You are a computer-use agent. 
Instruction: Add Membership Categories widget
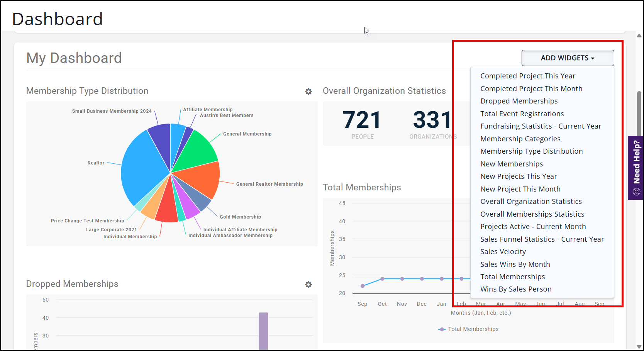[520, 139]
